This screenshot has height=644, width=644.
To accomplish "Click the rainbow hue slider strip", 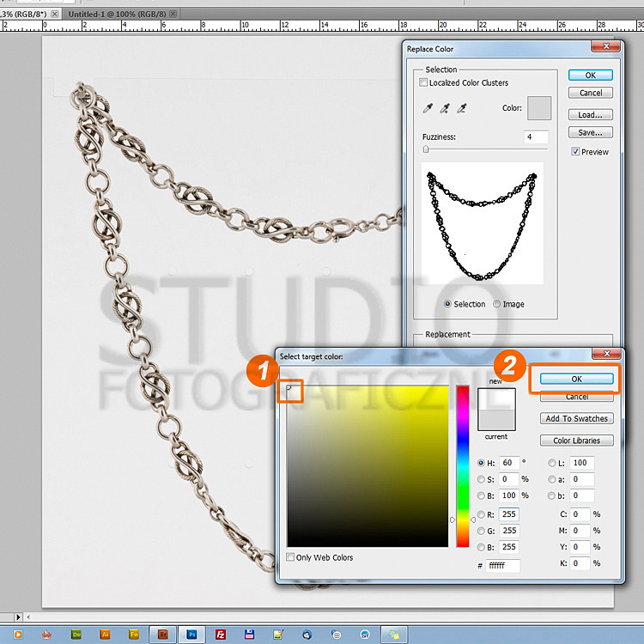I will 463,466.
